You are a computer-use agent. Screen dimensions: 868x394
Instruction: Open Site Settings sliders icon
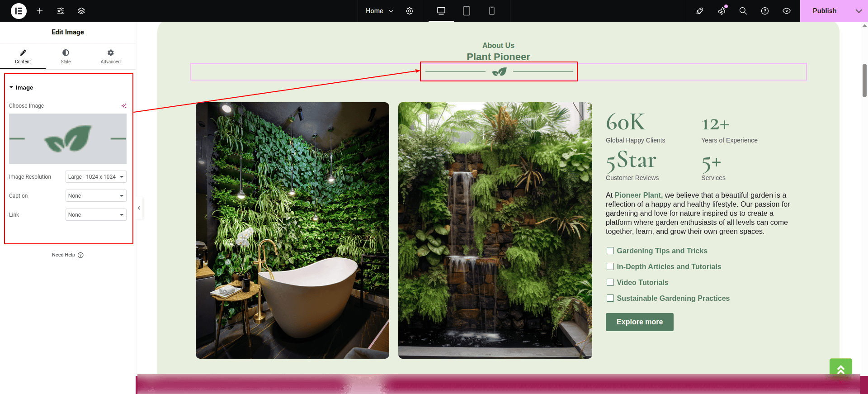61,11
